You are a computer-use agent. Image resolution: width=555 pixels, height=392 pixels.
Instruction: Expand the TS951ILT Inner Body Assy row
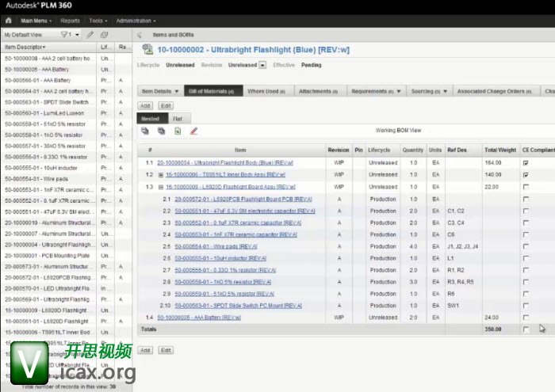click(x=161, y=175)
